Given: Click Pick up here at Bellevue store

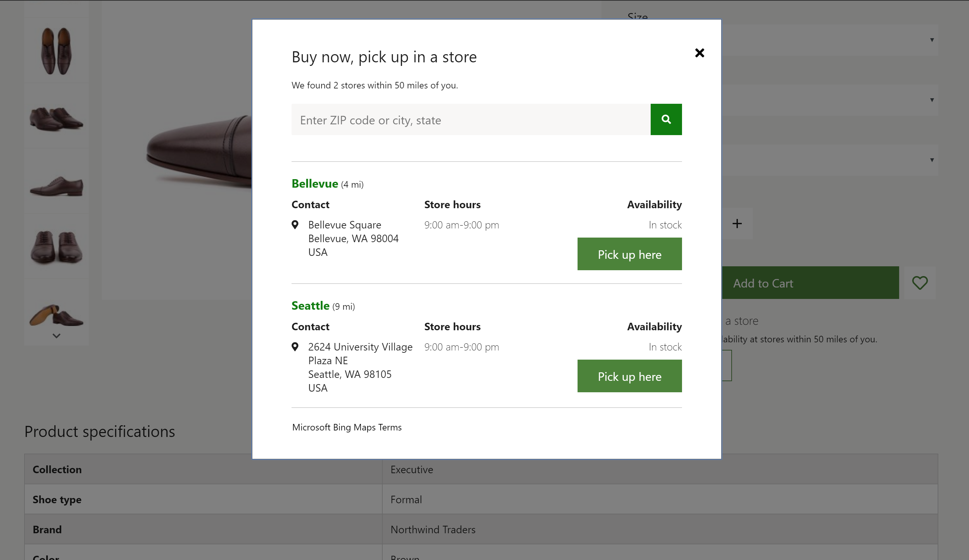Looking at the screenshot, I should click(629, 255).
